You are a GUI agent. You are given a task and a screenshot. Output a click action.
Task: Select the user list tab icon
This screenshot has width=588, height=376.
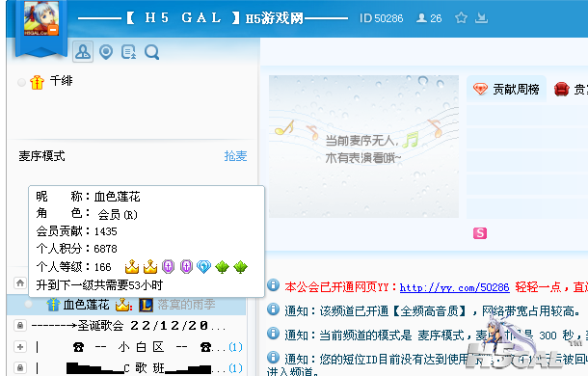(83, 52)
